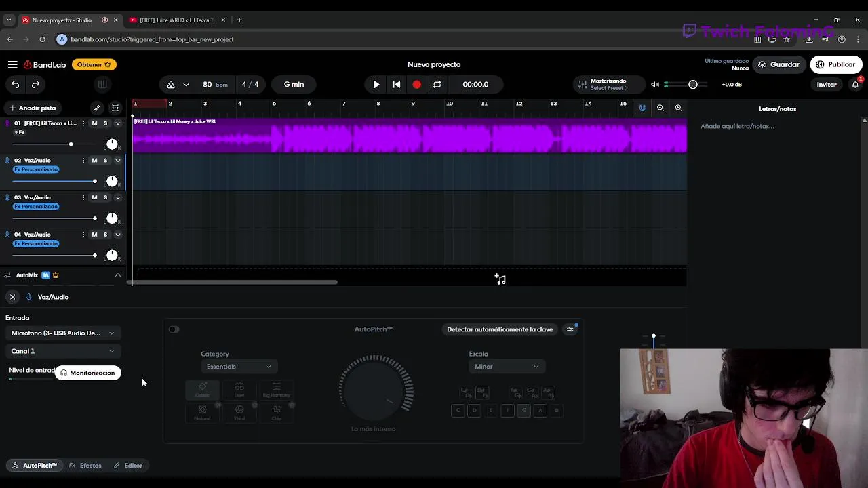Expand track 02 chevron
The image size is (868, 488).
pos(117,161)
